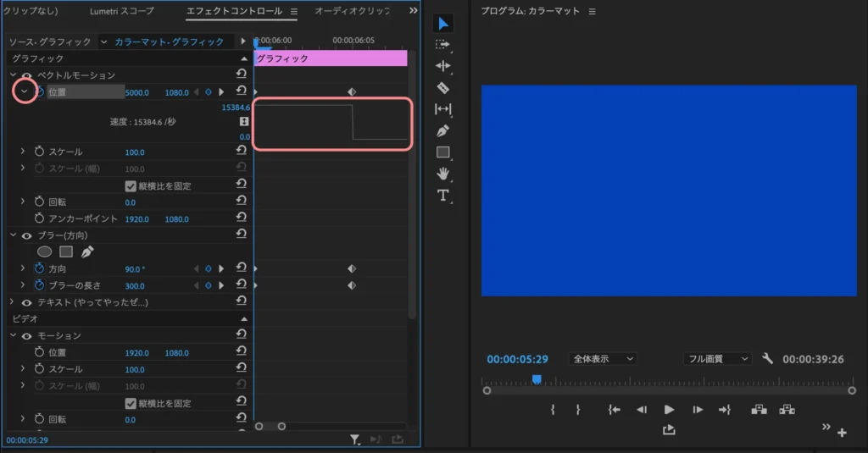Image resolution: width=868 pixels, height=453 pixels.
Task: Go to In point
Action: (x=614, y=409)
